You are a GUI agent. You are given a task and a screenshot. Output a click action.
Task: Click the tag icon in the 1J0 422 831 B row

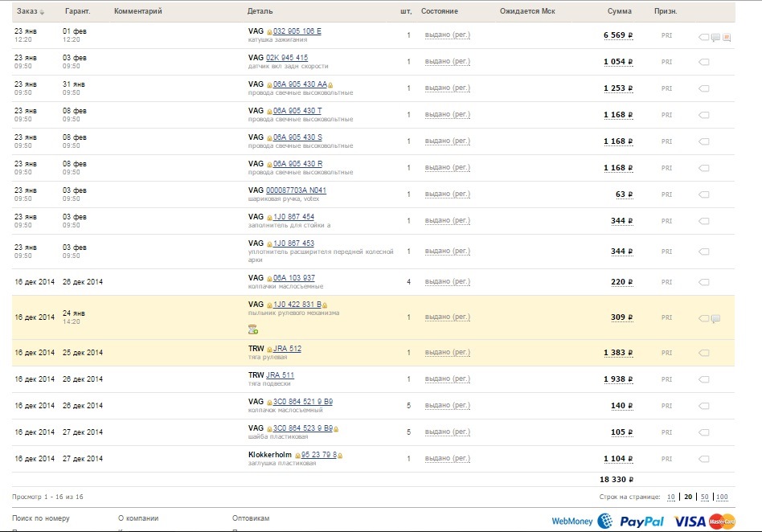click(703, 318)
